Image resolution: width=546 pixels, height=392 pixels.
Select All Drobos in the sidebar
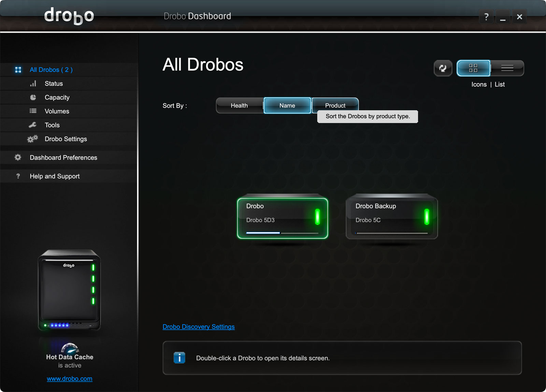click(51, 70)
